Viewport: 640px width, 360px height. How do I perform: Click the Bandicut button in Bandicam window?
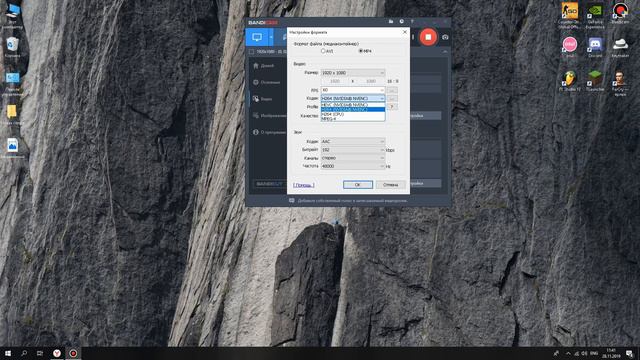[269, 184]
